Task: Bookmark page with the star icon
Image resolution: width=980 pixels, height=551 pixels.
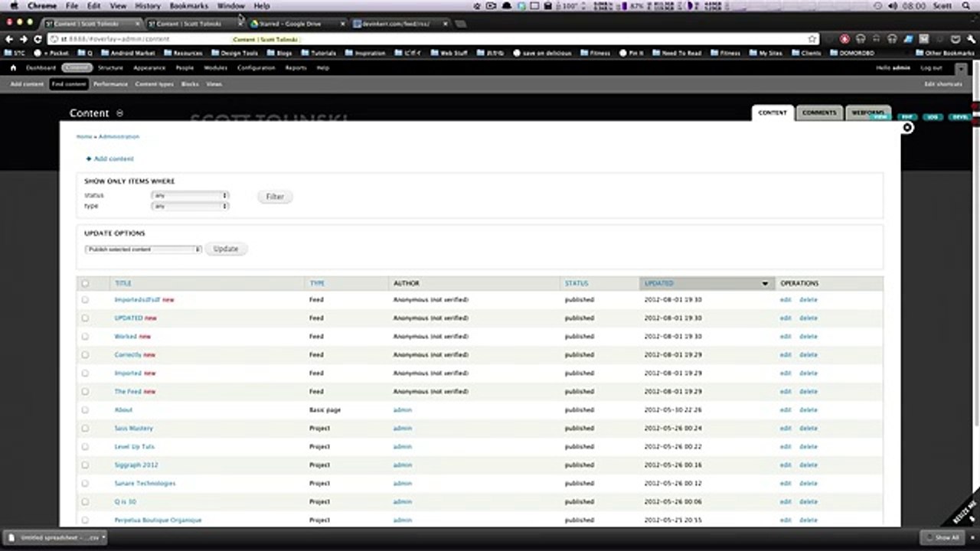Action: [812, 39]
